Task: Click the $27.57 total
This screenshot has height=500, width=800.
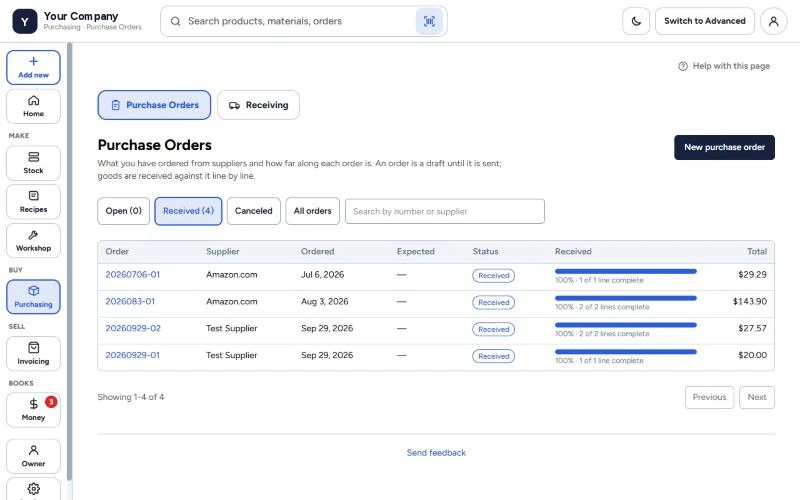Action: pos(752,328)
